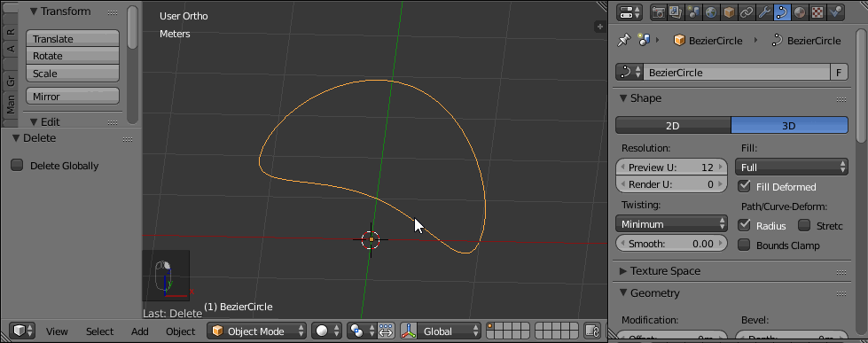
Task: Open the Constraints chain-link tab
Action: tap(747, 12)
